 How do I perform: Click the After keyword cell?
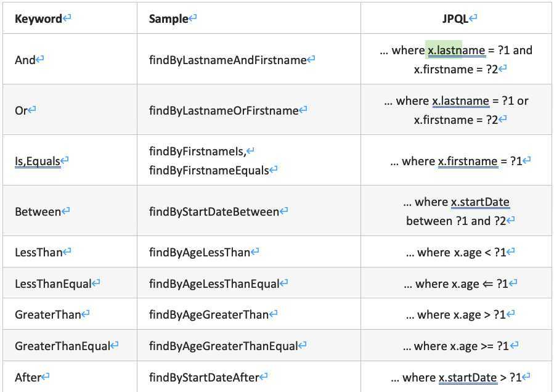[70, 377]
